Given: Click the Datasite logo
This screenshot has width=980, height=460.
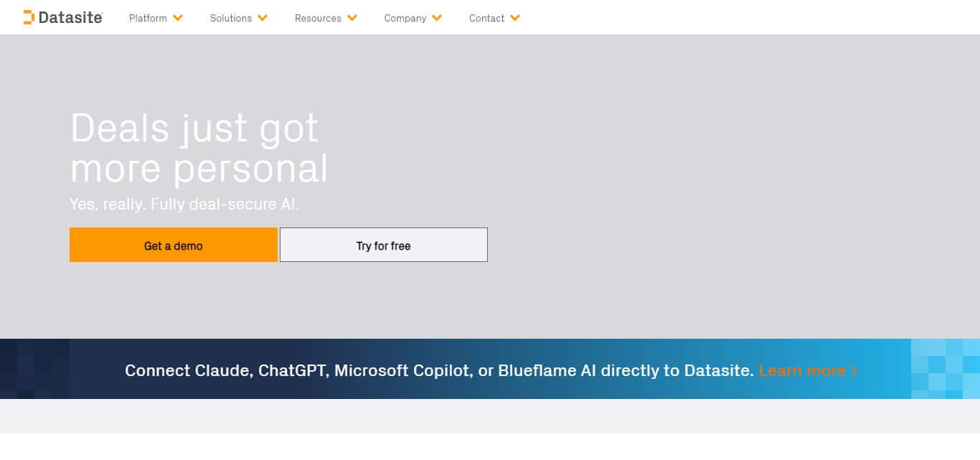Looking at the screenshot, I should click(x=63, y=18).
